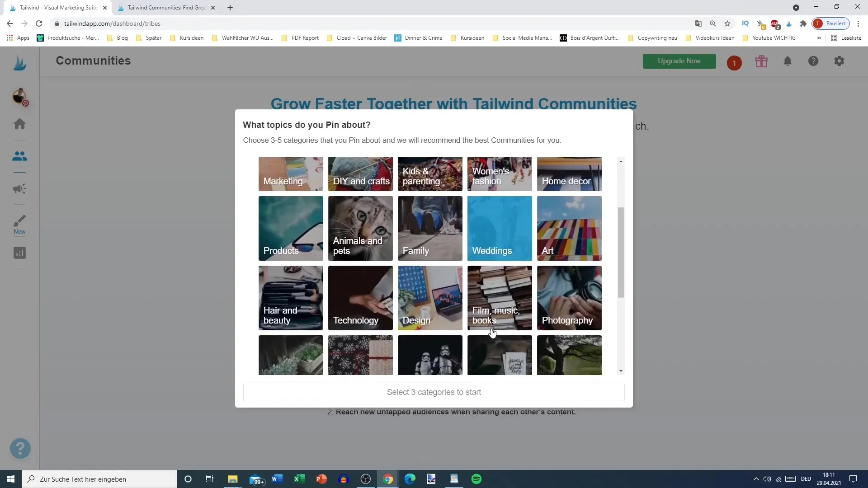The height and width of the screenshot is (488, 868).
Task: Open the Communities people icon in sidebar
Action: tap(19, 156)
